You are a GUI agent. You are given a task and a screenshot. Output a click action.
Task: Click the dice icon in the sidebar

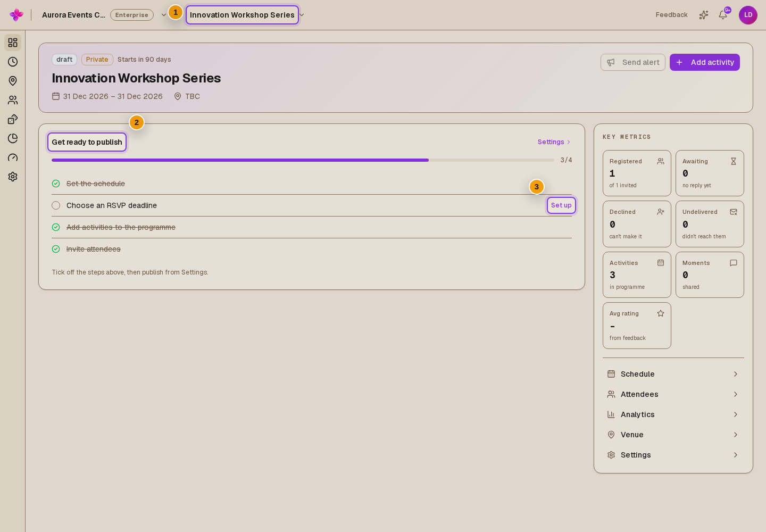[13, 119]
